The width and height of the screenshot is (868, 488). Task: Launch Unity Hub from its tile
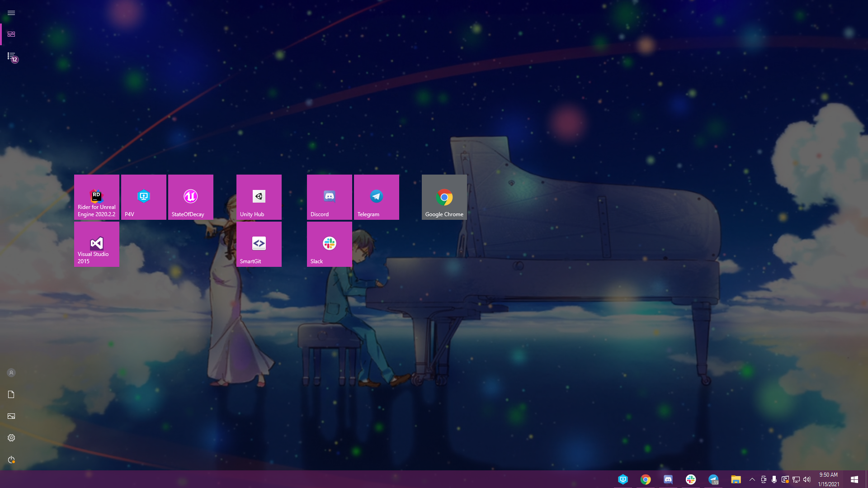(x=259, y=197)
